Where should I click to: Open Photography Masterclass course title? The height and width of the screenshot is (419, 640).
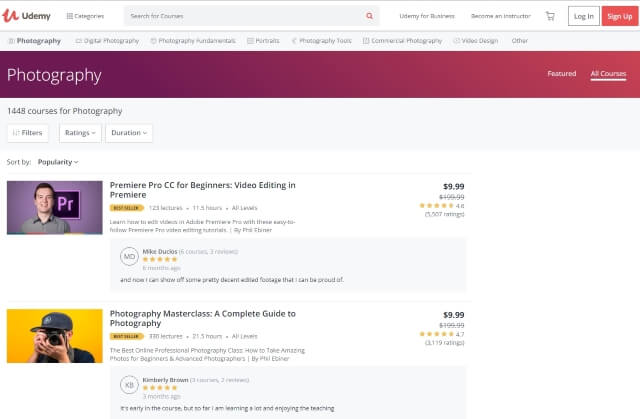(x=203, y=318)
